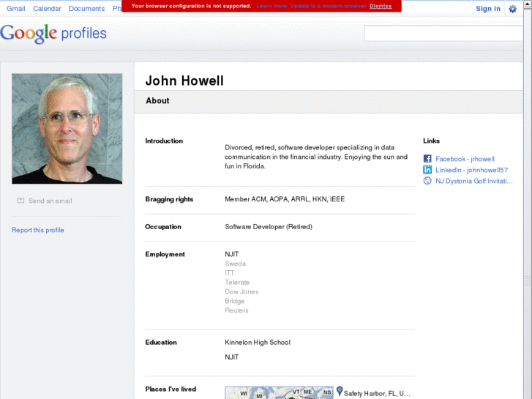Click the introduction paragraph about Florida
This screenshot has width=532, height=399.
click(x=316, y=157)
